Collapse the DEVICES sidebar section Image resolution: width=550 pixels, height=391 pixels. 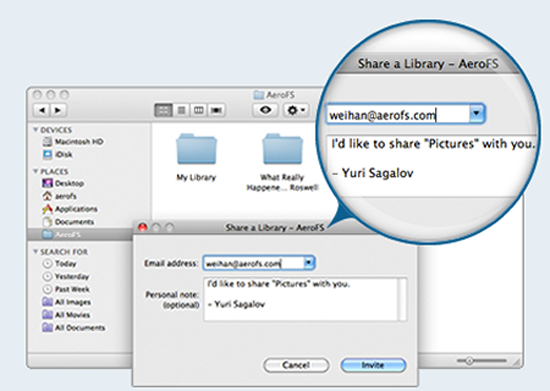pyautogui.click(x=35, y=130)
